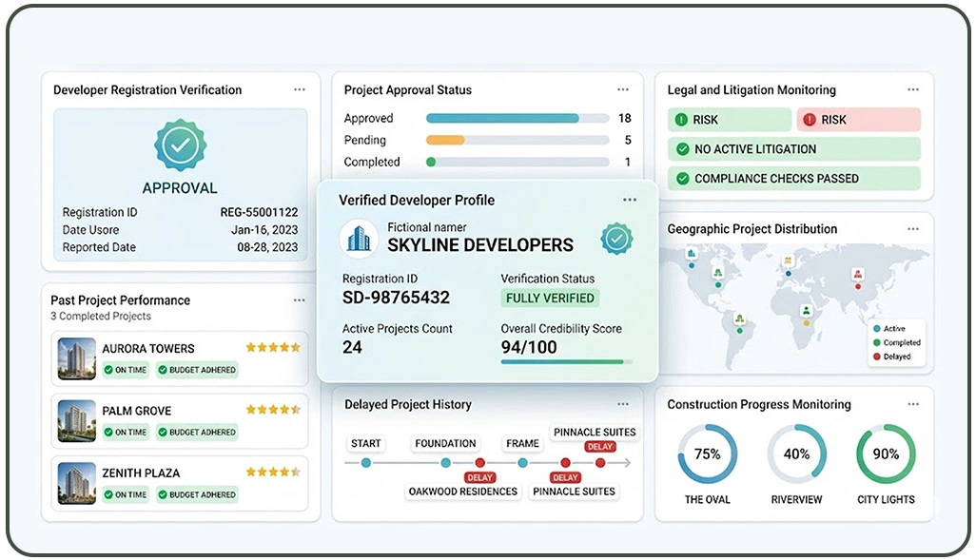The width and height of the screenshot is (976, 560).
Task: Open Geographic Project Distribution ellipsis menu
Action: click(913, 229)
